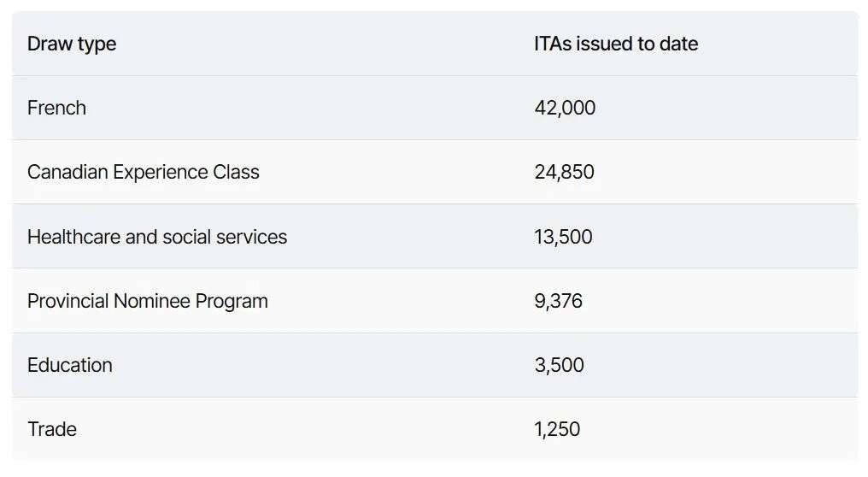Screen dimensions: 868x477
Task: Click the word Provincial
Action: [x=67, y=301]
